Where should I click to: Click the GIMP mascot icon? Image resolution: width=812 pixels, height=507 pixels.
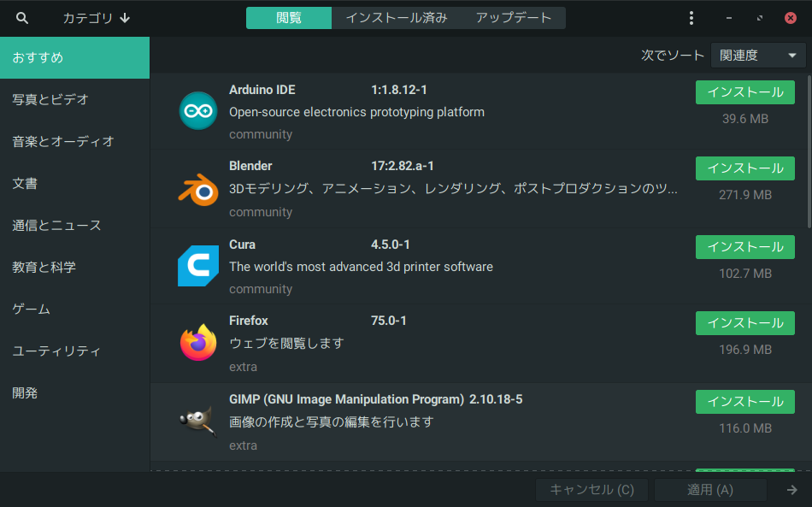click(198, 421)
